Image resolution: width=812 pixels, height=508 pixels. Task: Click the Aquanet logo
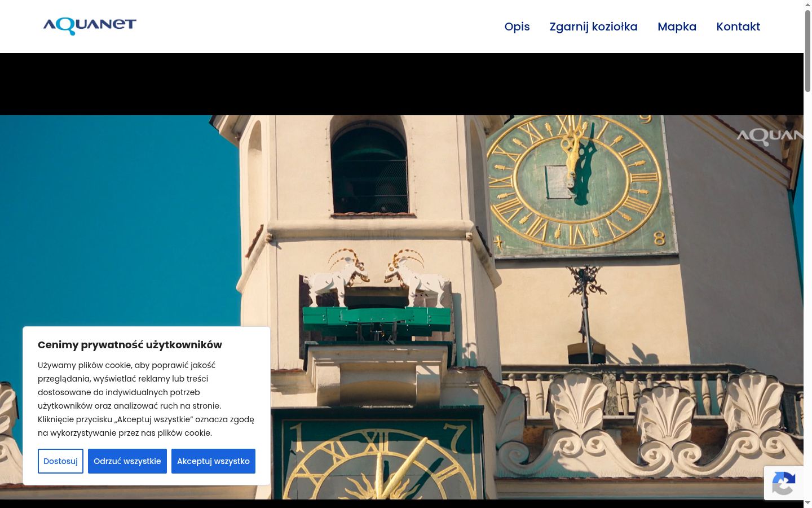90,26
